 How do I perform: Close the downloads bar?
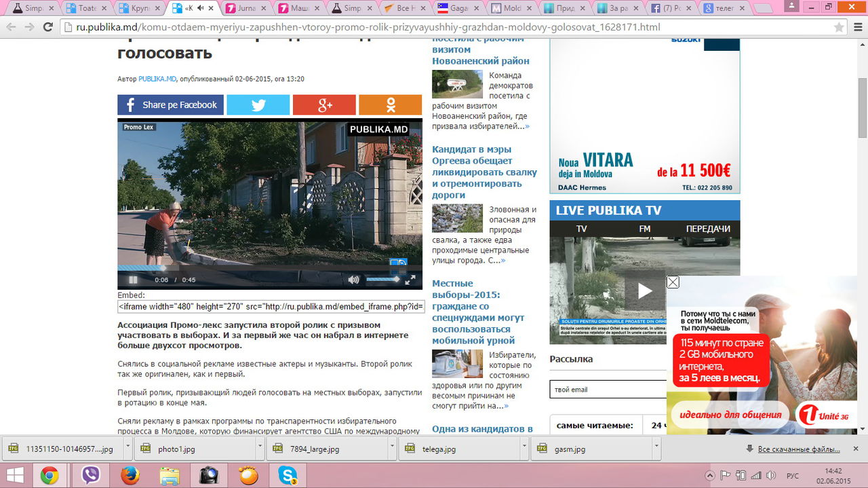pos(856,448)
